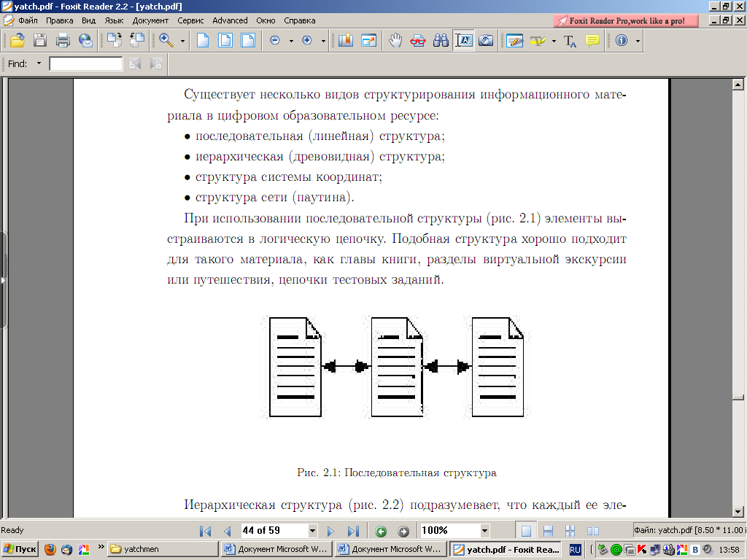The image size is (747, 560).
Task: Open search with the binoculars icon
Action: point(441,41)
